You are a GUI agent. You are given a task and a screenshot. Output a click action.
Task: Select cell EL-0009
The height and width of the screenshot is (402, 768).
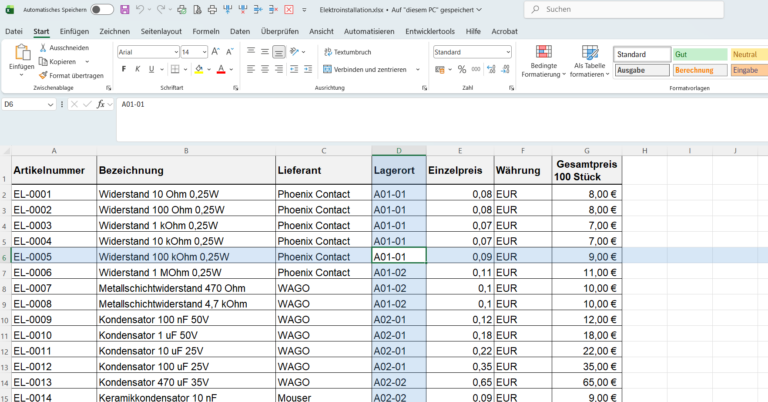click(x=54, y=319)
